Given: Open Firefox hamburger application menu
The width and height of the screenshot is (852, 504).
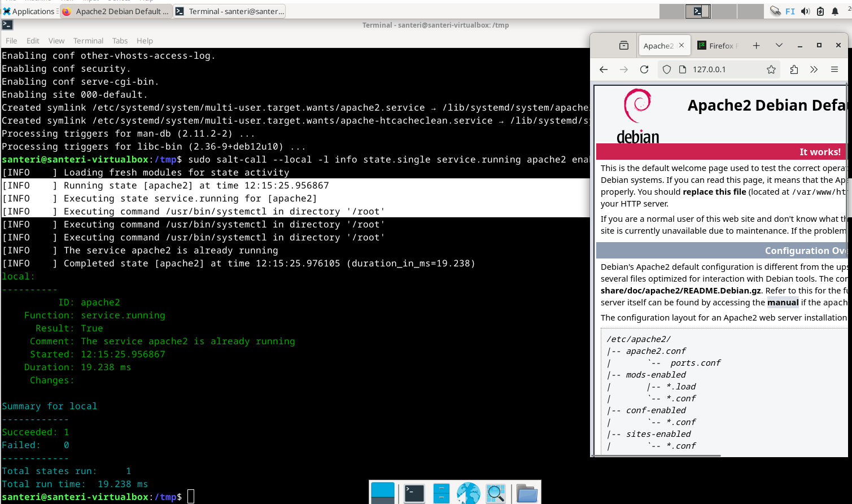Looking at the screenshot, I should pyautogui.click(x=834, y=69).
